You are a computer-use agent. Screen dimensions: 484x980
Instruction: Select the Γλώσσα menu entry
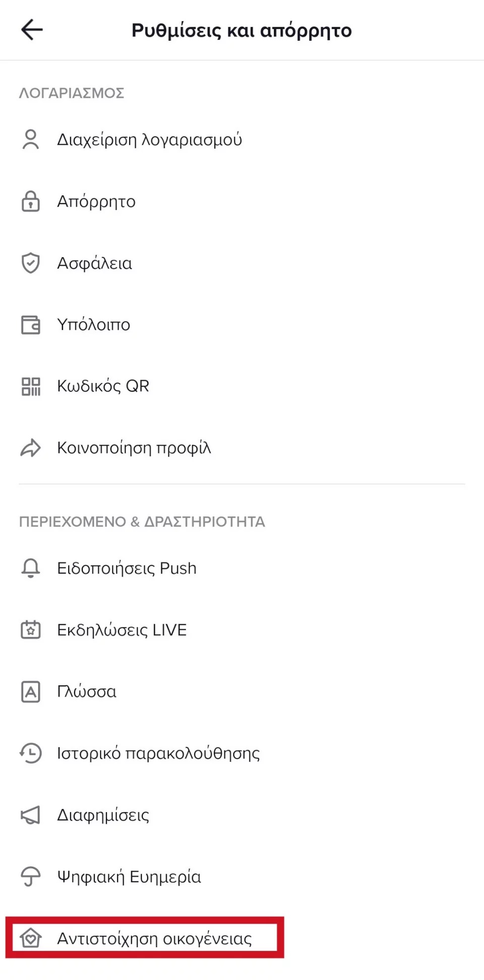point(242,691)
